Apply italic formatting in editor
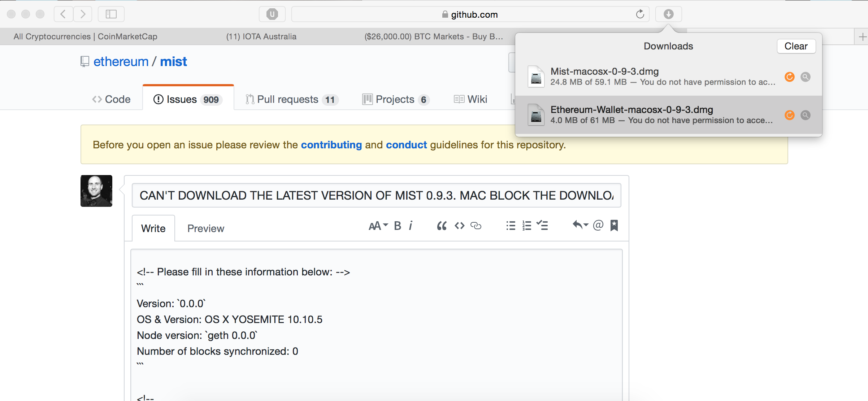Image resolution: width=868 pixels, height=401 pixels. (x=411, y=226)
